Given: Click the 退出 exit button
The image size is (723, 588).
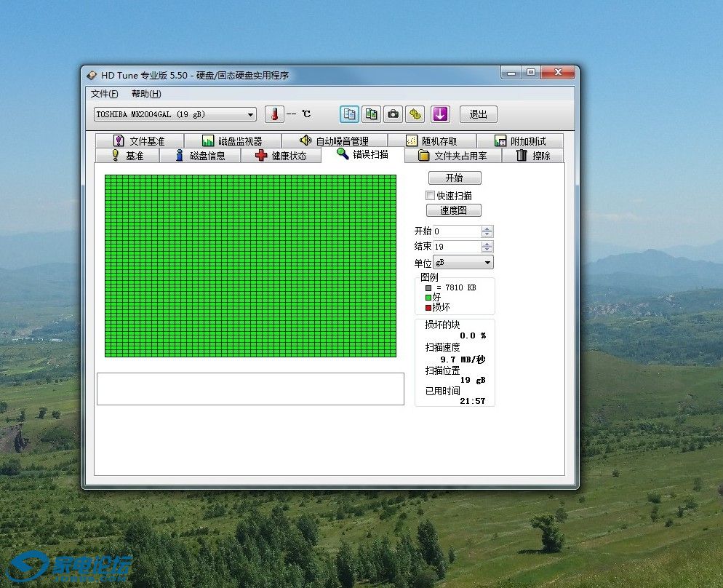Looking at the screenshot, I should (x=478, y=114).
